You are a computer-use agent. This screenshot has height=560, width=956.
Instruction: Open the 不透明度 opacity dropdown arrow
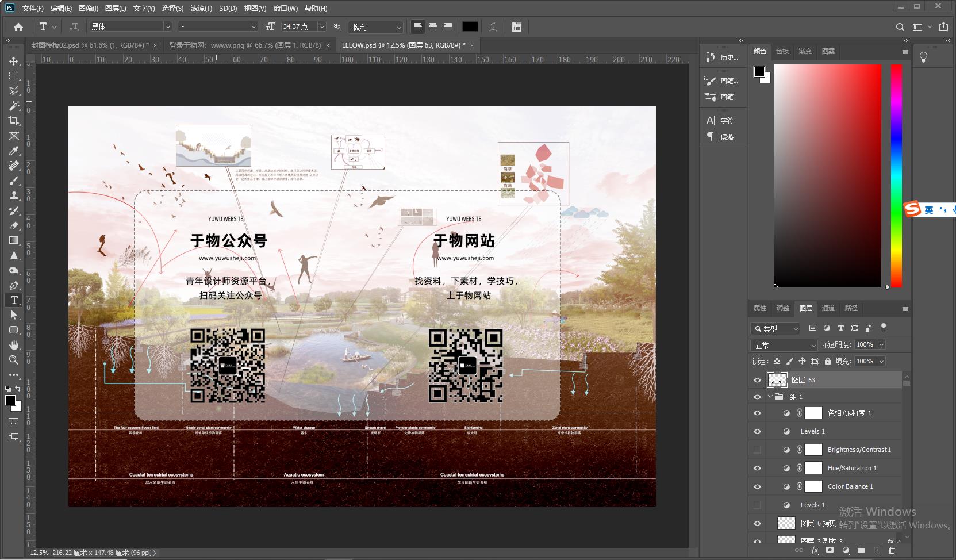coord(881,344)
